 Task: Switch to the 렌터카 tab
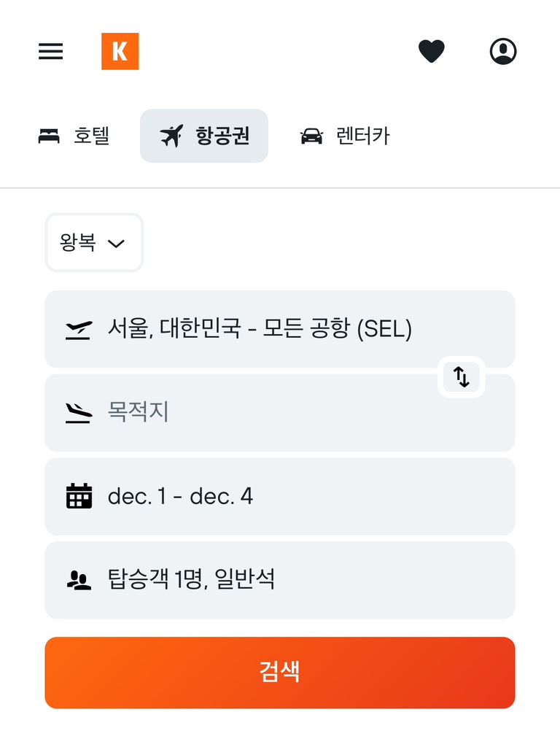[362, 136]
